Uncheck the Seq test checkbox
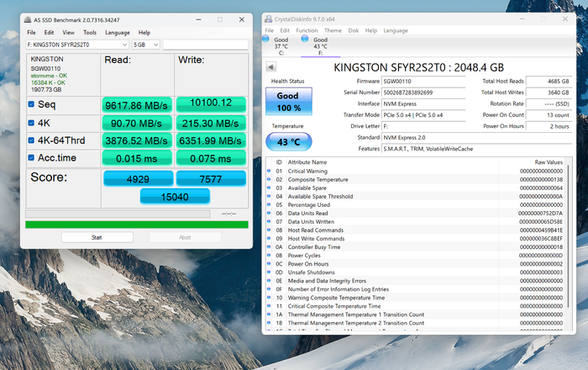The width and height of the screenshot is (588, 370). [x=32, y=104]
